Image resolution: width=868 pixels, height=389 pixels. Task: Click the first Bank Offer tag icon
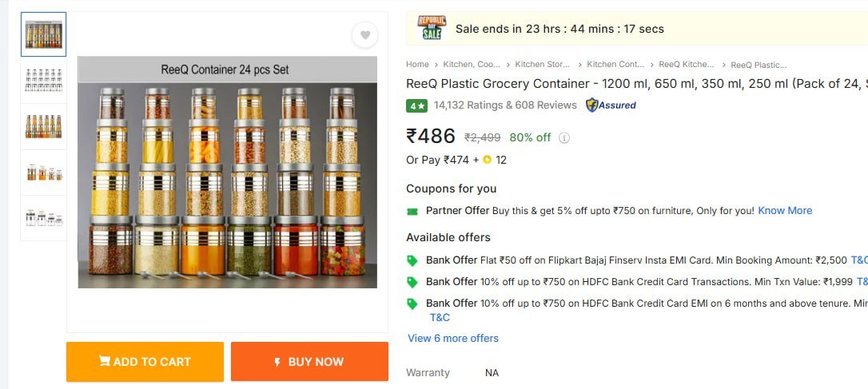coord(412,260)
